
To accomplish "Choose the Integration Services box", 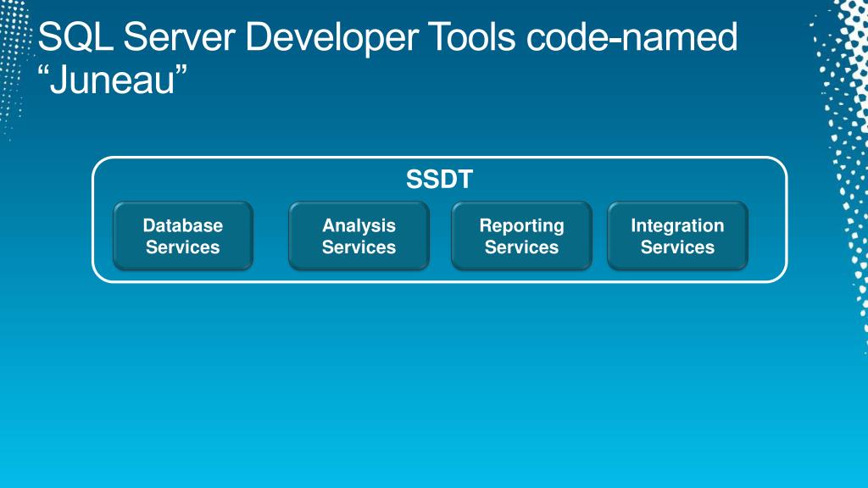I will tap(677, 236).
